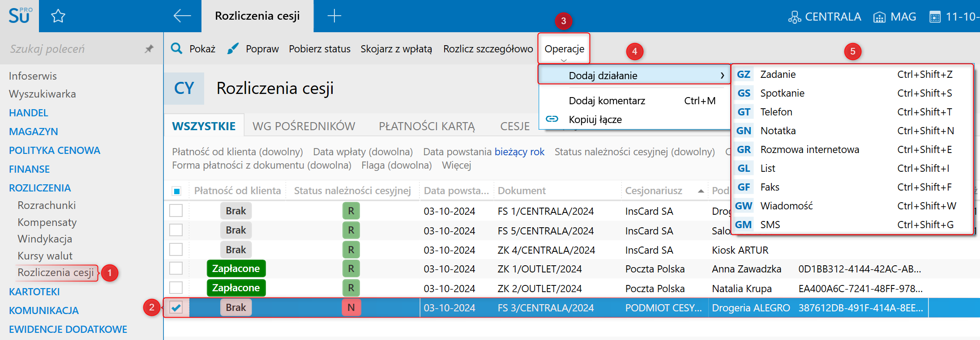
Task: Open Kompensaty in sidebar
Action: pyautogui.click(x=47, y=222)
